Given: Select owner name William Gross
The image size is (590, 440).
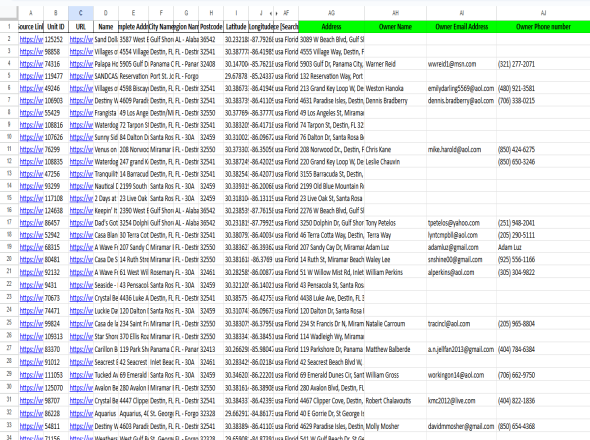Looking at the screenshot, I should pyautogui.click(x=395, y=375).
